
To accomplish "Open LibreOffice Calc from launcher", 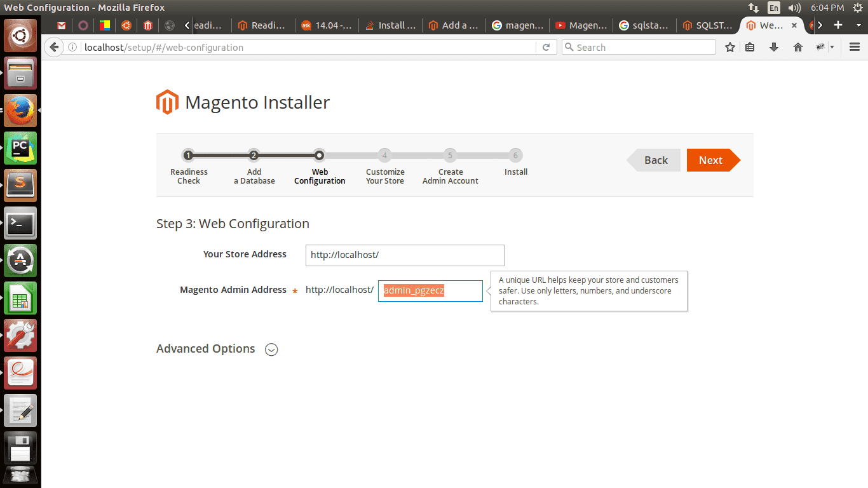I will (x=20, y=298).
